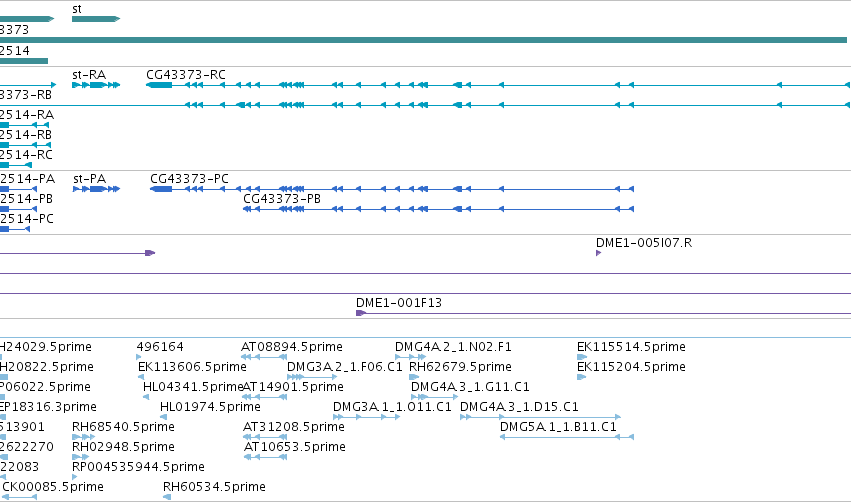Select the CK00085.5prime label

pos(53,487)
